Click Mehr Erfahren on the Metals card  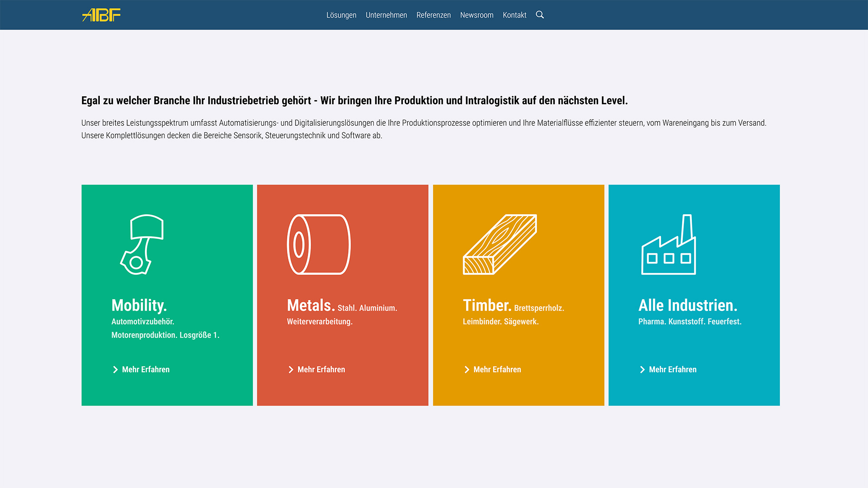(321, 369)
